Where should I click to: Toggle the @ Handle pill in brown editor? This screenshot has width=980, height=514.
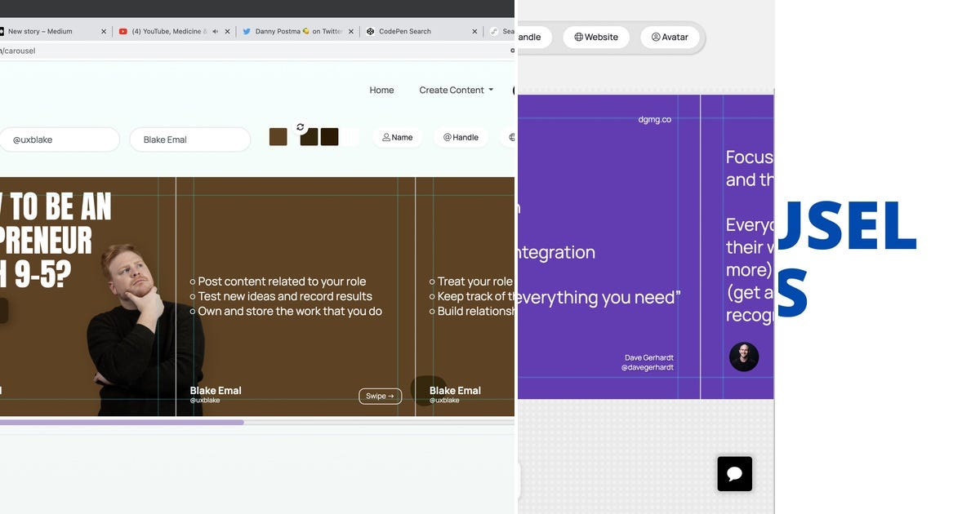461,137
